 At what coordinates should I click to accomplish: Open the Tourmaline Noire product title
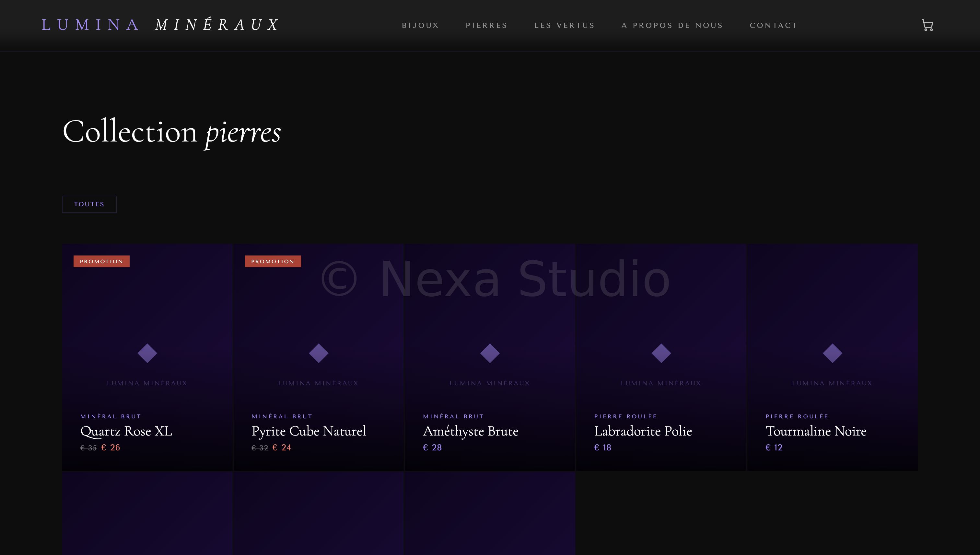click(x=816, y=431)
